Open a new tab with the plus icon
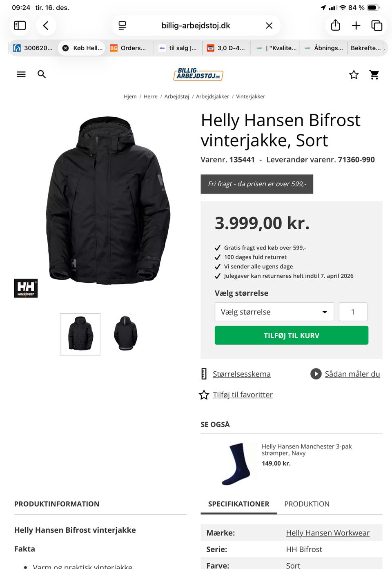 click(x=356, y=26)
